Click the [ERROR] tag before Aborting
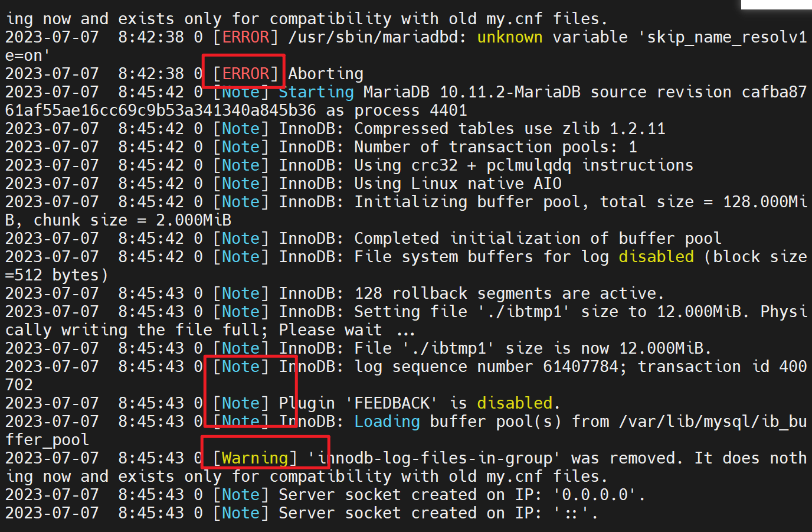The height and width of the screenshot is (532, 812). coord(245,74)
